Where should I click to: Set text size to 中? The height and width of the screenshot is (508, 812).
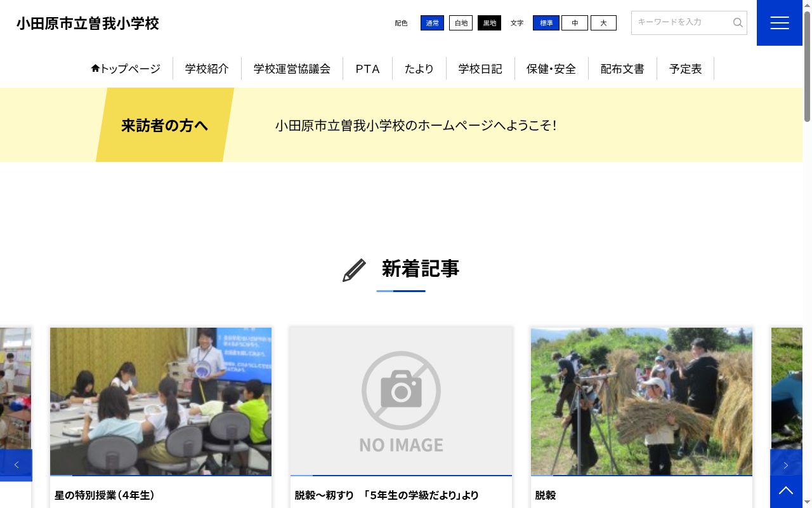point(575,23)
